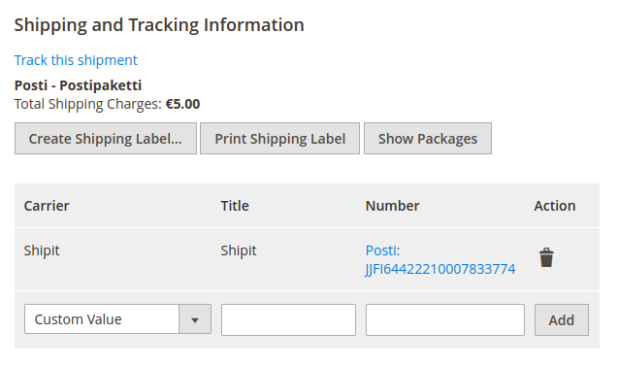Expand the carrier select via its arrow
Screen dimensions: 618x366
(195, 320)
